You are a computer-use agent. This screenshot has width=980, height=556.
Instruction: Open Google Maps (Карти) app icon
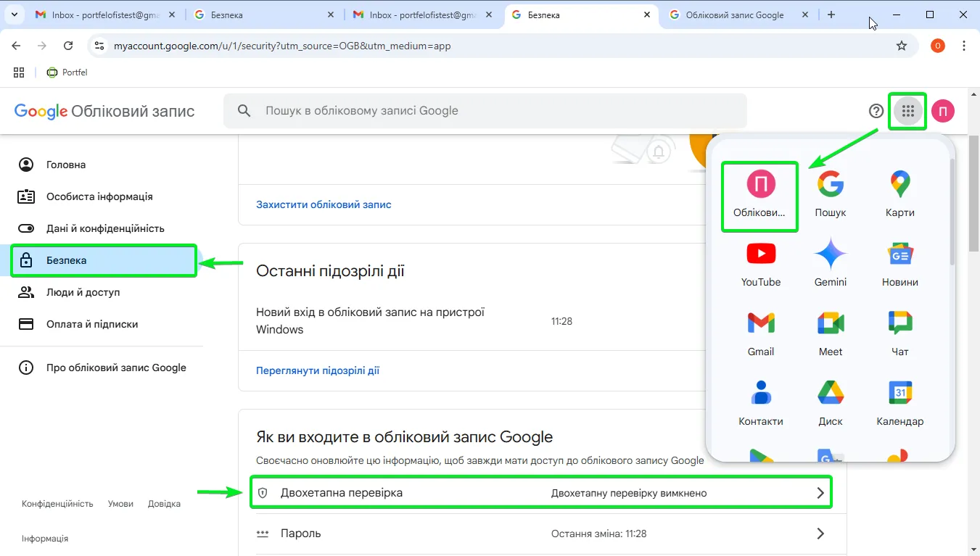click(x=900, y=194)
